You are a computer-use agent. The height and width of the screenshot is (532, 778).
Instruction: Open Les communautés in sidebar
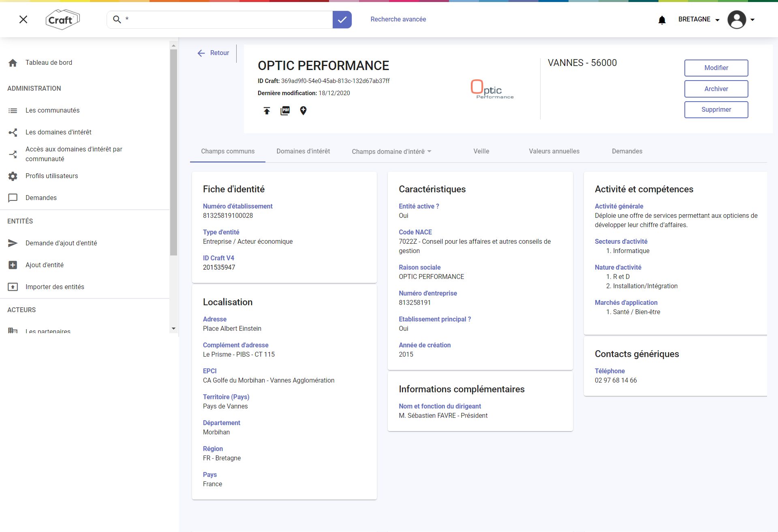click(x=52, y=111)
